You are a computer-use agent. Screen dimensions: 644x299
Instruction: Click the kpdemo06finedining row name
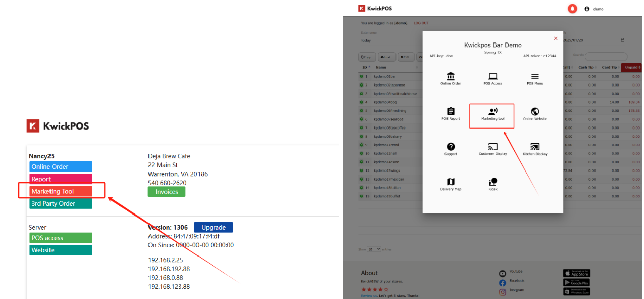pos(390,111)
